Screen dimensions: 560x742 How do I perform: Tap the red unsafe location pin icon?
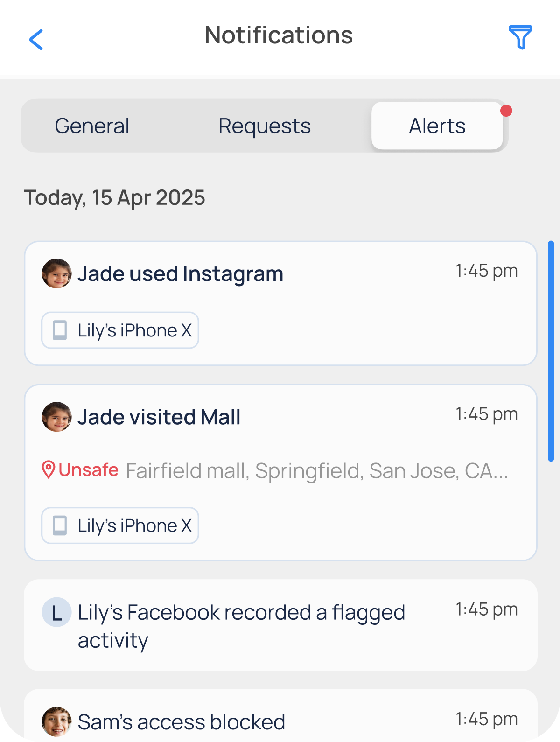click(x=49, y=470)
